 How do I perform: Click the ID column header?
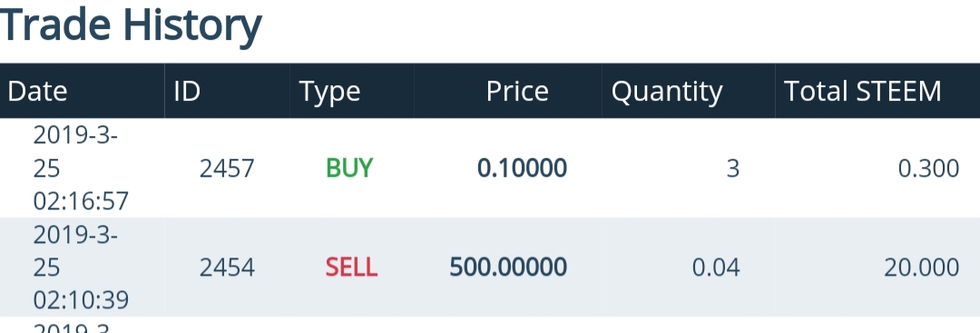pos(187,92)
